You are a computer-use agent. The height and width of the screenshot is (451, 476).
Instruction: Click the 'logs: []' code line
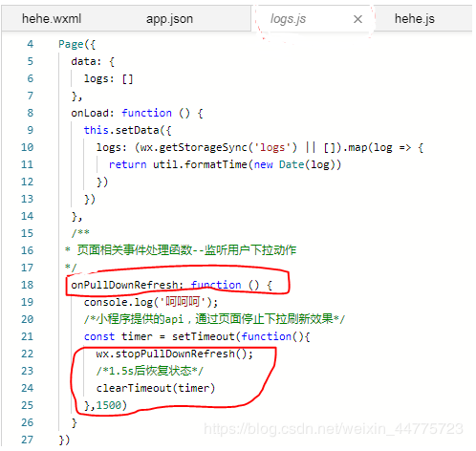tap(108, 78)
